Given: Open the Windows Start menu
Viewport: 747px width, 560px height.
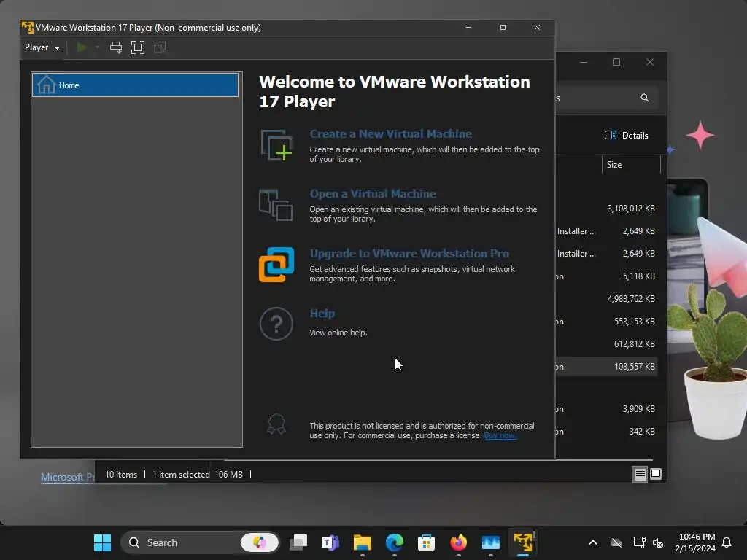Looking at the screenshot, I should [102, 542].
